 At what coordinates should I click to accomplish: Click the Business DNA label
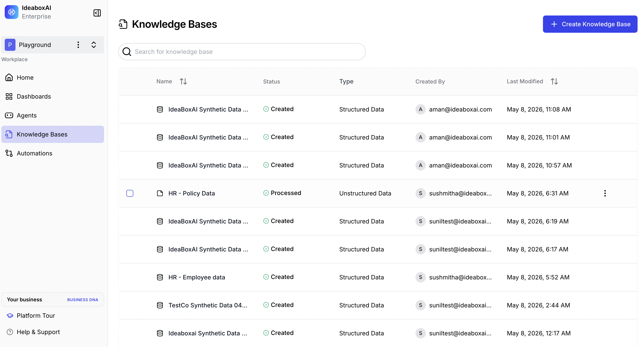click(x=83, y=300)
